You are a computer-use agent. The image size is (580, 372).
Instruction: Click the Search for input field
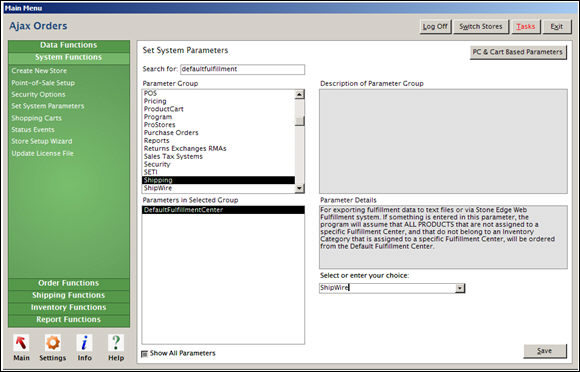coord(242,69)
